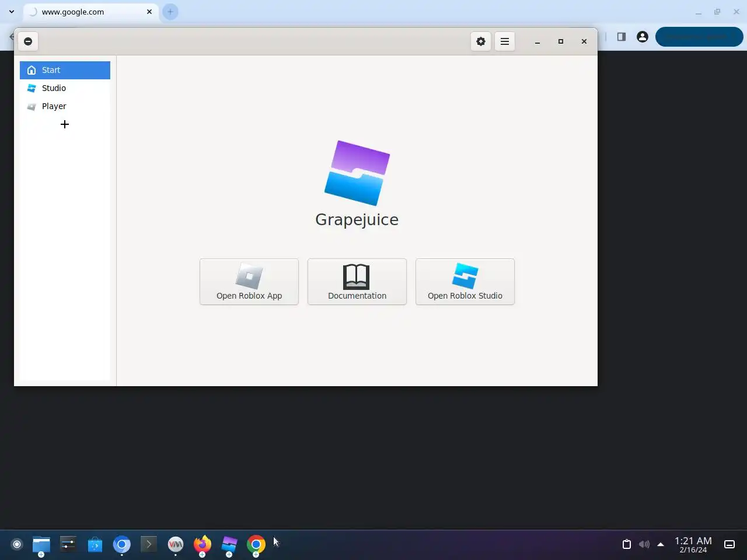Open Grapejuice icon in taskbar
The width and height of the screenshot is (747, 560).
229,544
